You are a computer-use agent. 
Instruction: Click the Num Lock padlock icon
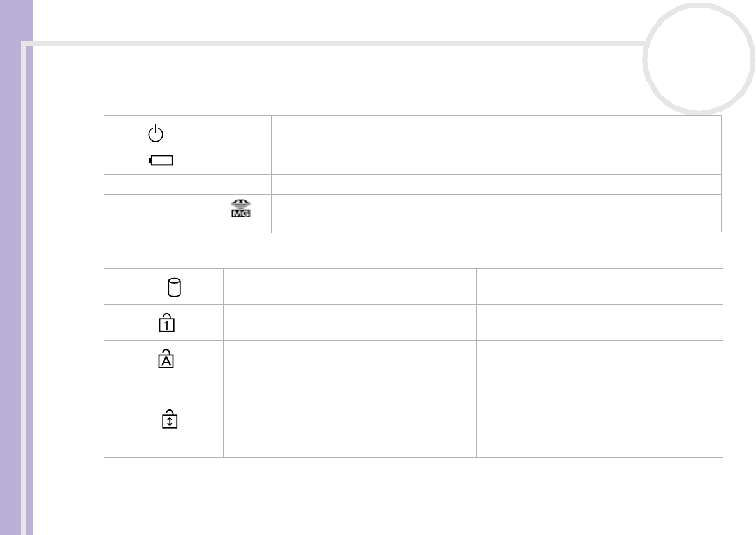pos(166,323)
